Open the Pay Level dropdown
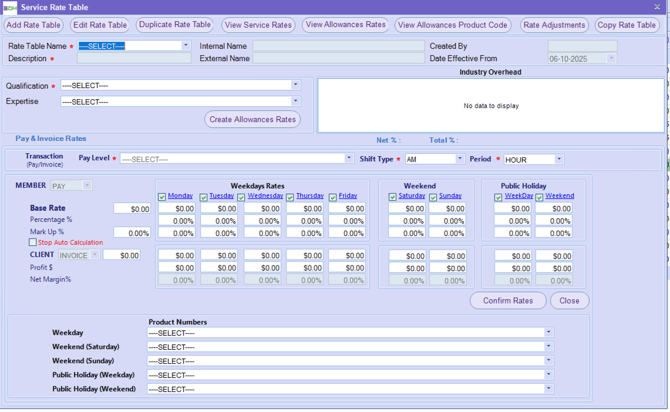 [x=349, y=159]
